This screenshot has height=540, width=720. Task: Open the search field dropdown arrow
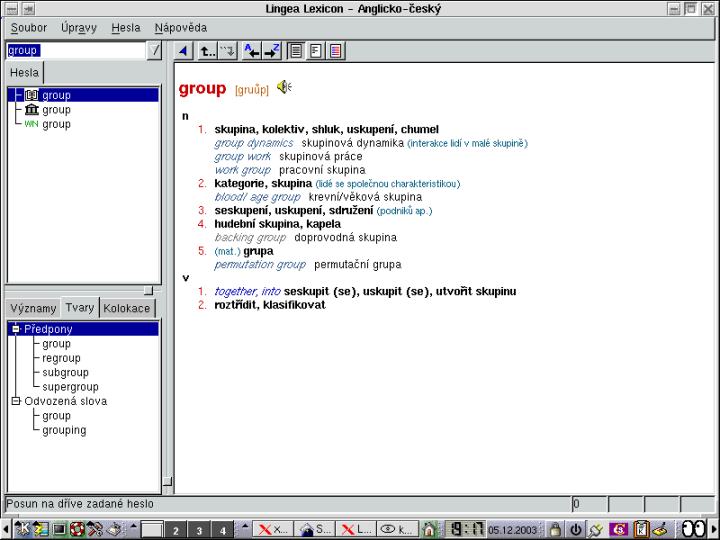[154, 51]
